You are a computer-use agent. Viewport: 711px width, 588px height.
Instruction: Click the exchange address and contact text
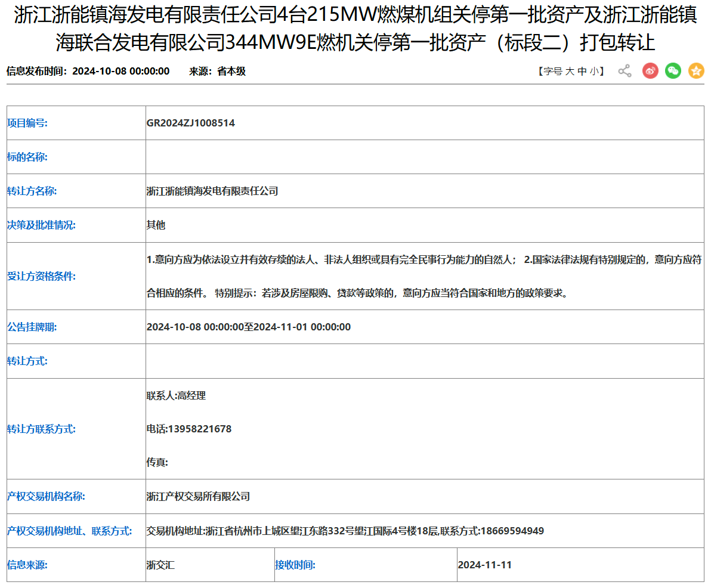[345, 531]
